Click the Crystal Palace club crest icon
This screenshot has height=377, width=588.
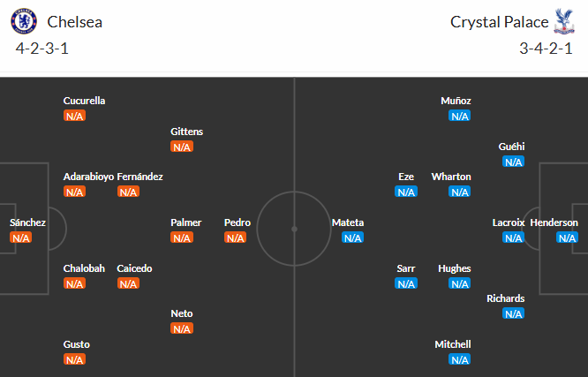[561, 20]
